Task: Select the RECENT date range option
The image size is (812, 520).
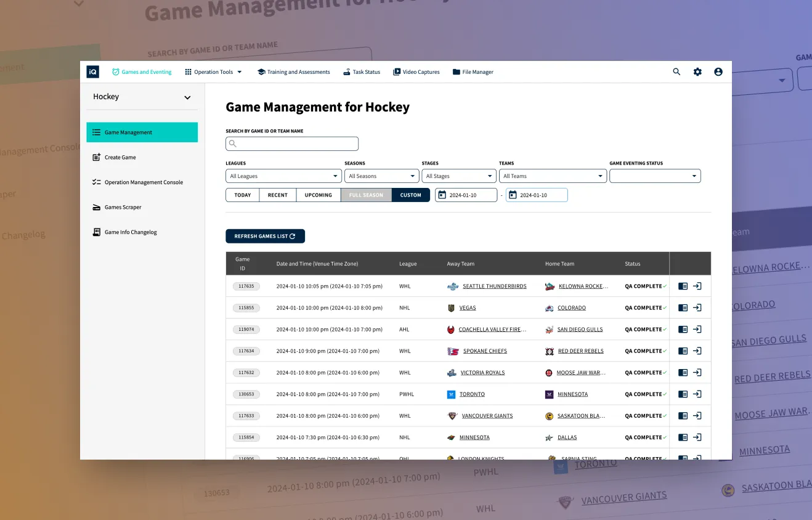Action: pyautogui.click(x=278, y=195)
